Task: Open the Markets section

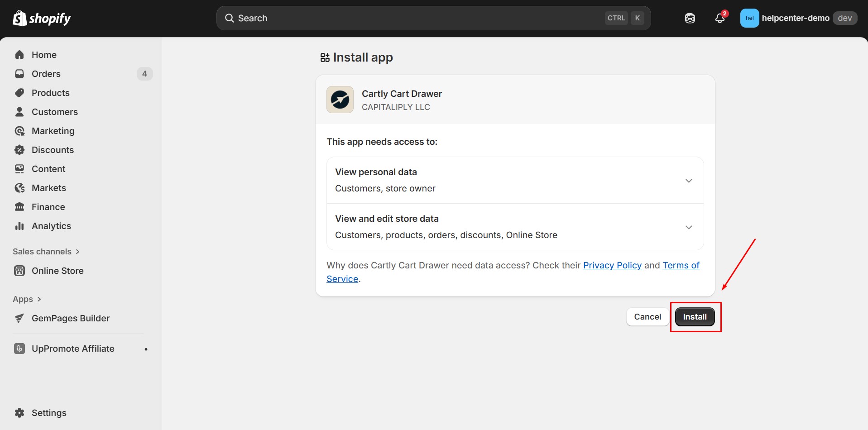Action: 49,187
